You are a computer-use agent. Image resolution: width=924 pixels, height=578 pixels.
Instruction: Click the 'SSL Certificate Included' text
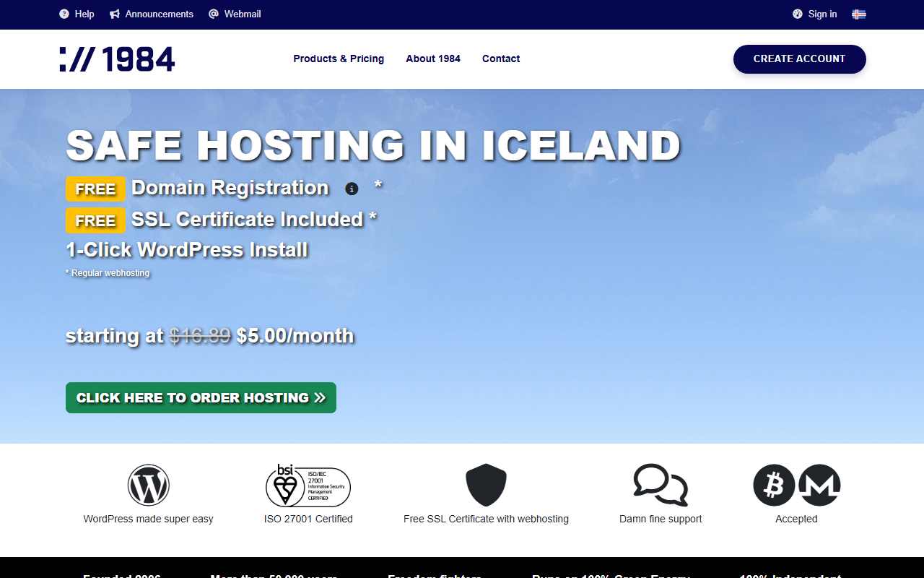pyautogui.click(x=248, y=220)
